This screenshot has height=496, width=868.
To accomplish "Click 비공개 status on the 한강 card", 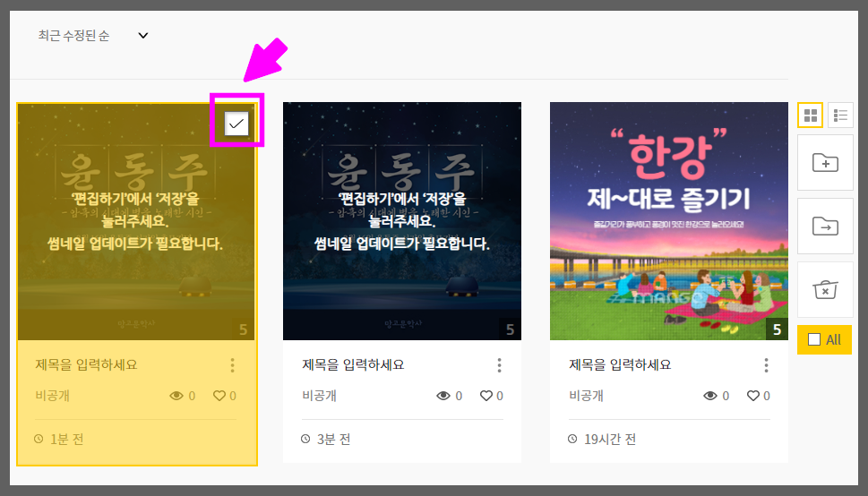I will (586, 396).
